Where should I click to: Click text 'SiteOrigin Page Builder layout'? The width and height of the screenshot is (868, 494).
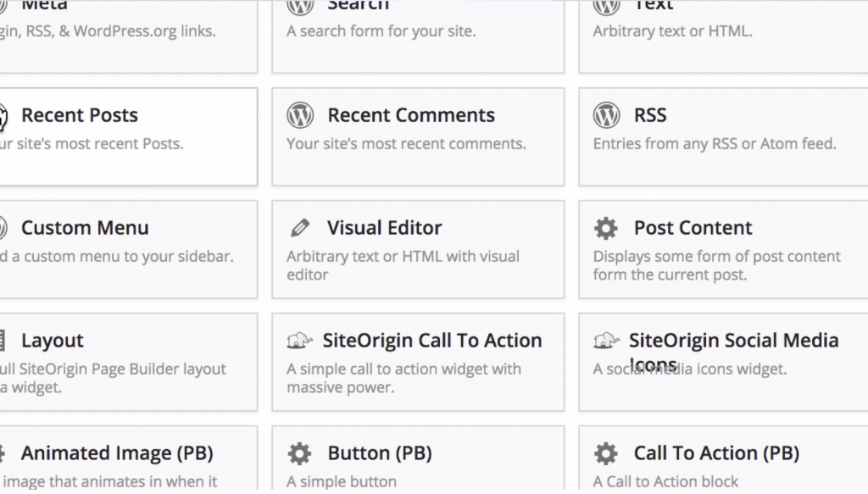[x=122, y=369]
